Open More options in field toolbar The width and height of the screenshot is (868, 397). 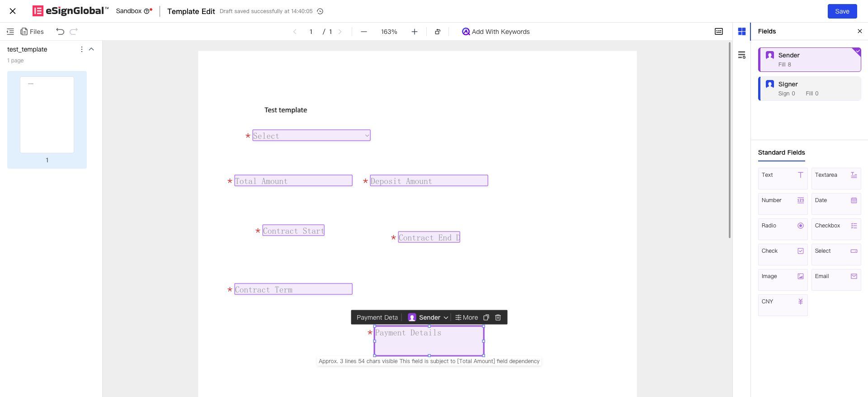point(467,317)
